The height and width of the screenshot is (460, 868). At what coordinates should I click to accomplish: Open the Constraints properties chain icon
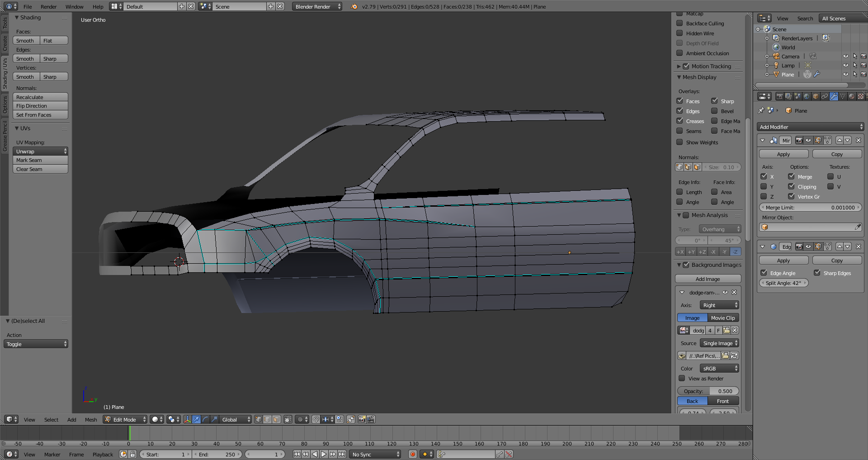pos(825,96)
